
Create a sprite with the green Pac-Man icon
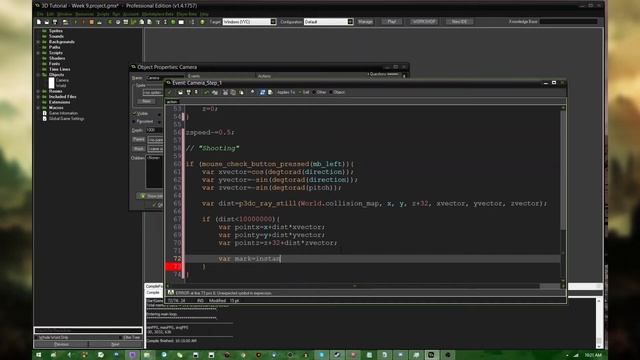point(110,22)
